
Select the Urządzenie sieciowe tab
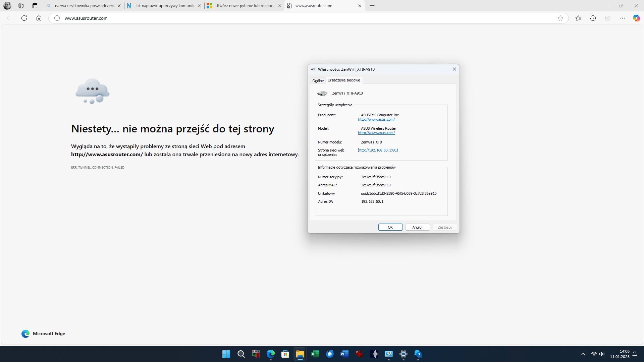click(x=344, y=80)
